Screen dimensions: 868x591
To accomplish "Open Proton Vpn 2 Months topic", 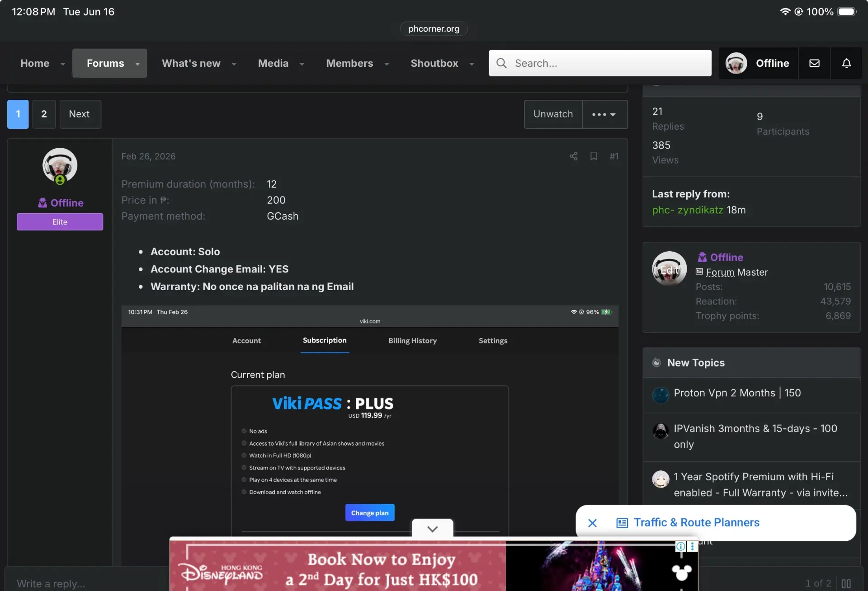I will [737, 393].
